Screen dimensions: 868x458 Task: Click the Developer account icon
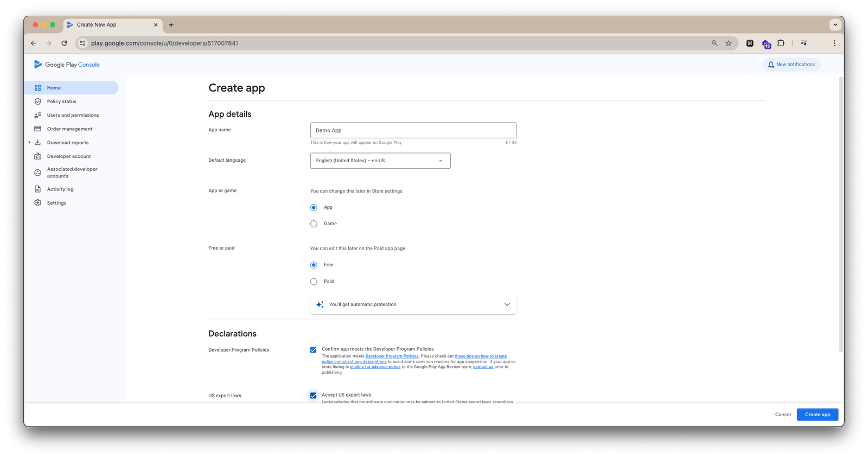point(38,156)
